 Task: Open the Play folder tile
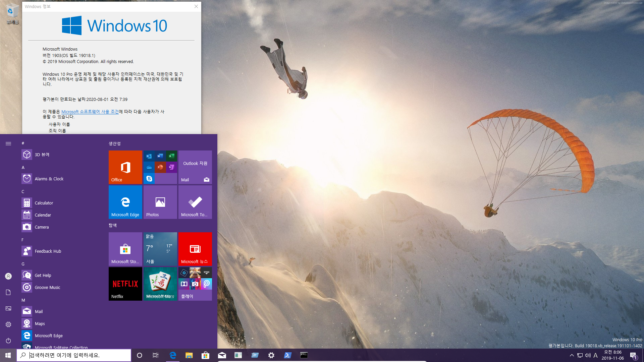(195, 284)
